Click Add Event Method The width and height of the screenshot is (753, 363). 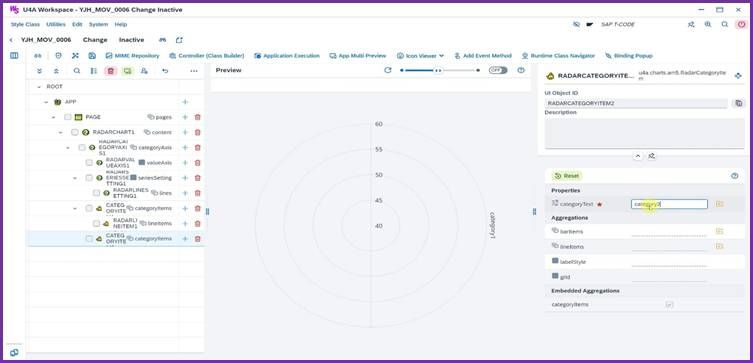pyautogui.click(x=483, y=56)
